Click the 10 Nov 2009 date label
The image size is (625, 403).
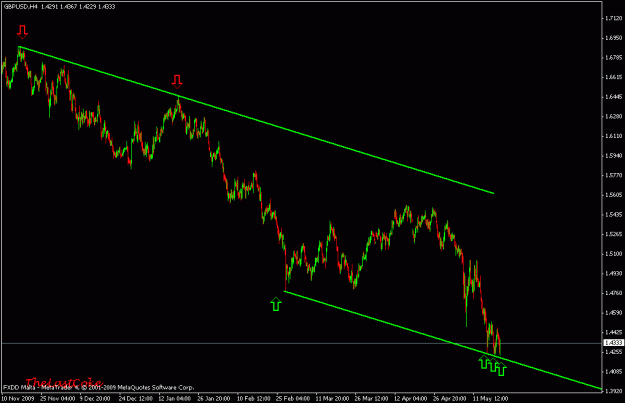point(18,399)
